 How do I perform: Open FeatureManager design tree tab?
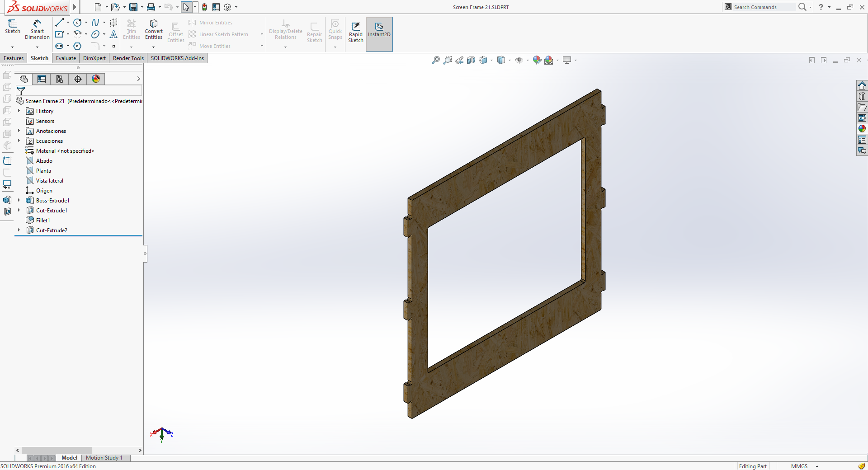[24, 79]
